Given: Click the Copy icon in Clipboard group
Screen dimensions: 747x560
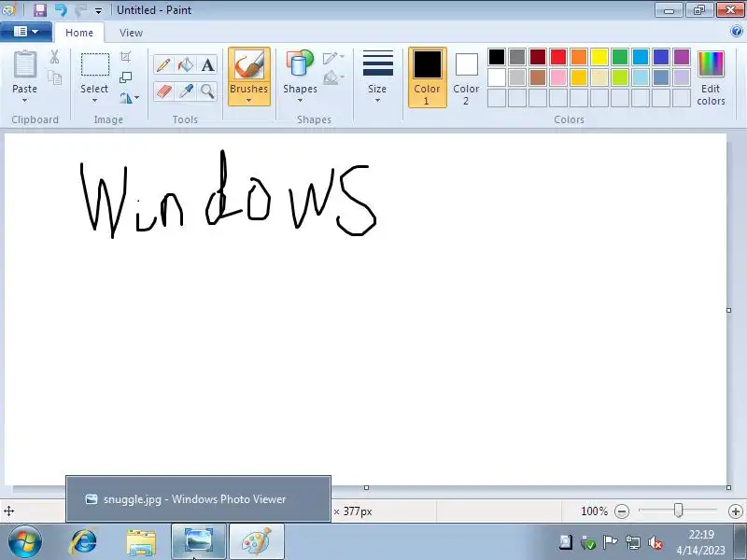Looking at the screenshot, I should coord(55,77).
